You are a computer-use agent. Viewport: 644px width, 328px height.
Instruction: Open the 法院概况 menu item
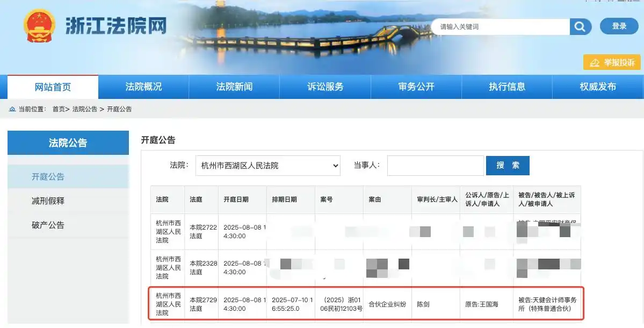[x=143, y=87]
